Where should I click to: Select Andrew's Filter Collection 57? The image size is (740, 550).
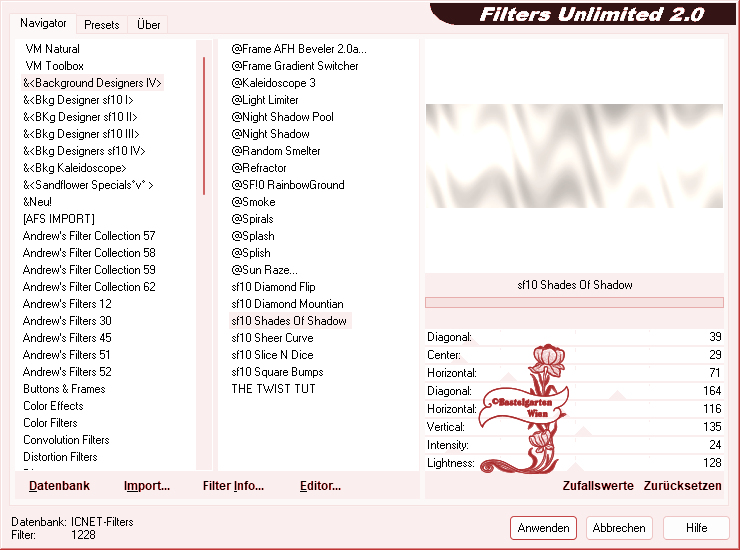(89, 236)
